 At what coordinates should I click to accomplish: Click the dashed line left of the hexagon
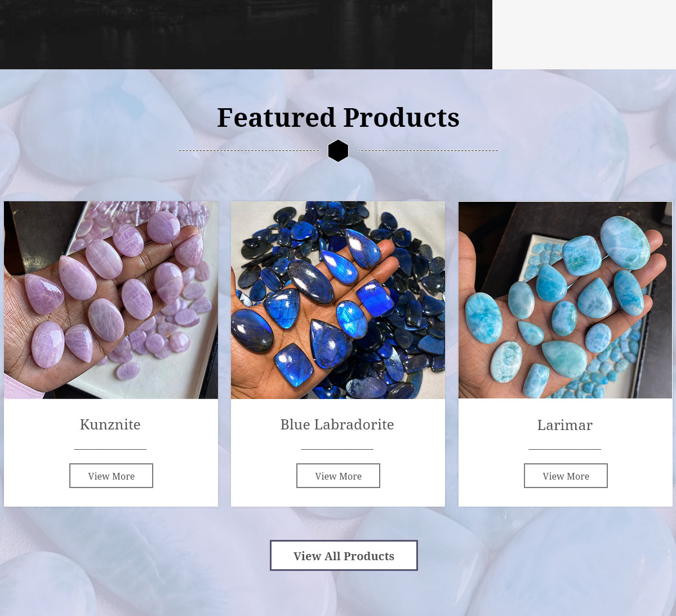(249, 150)
